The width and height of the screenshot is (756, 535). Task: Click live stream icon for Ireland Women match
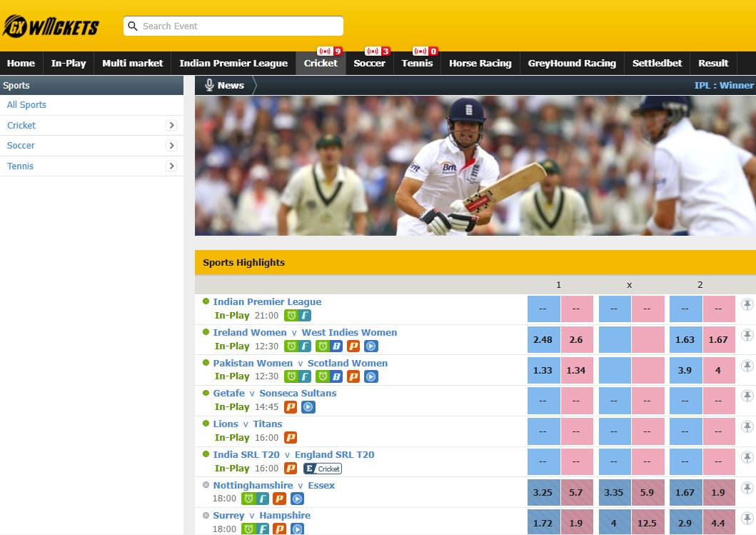[371, 346]
